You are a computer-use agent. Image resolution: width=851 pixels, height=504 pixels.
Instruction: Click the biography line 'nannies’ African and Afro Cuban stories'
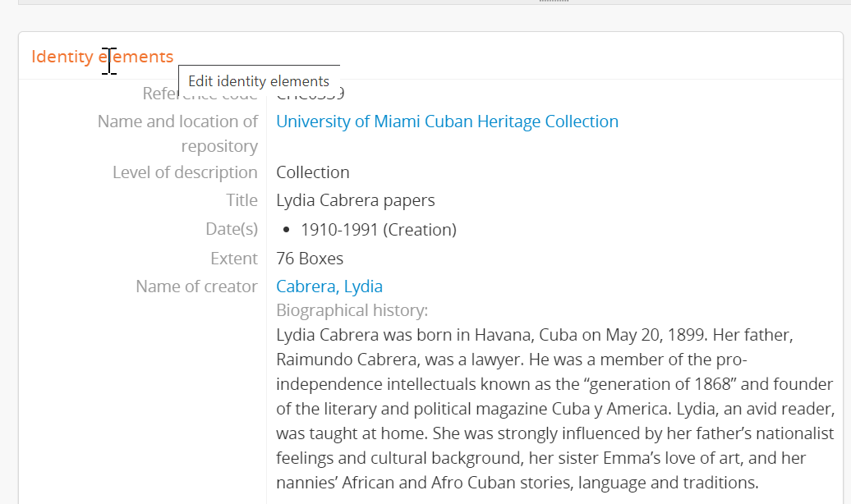(517, 483)
